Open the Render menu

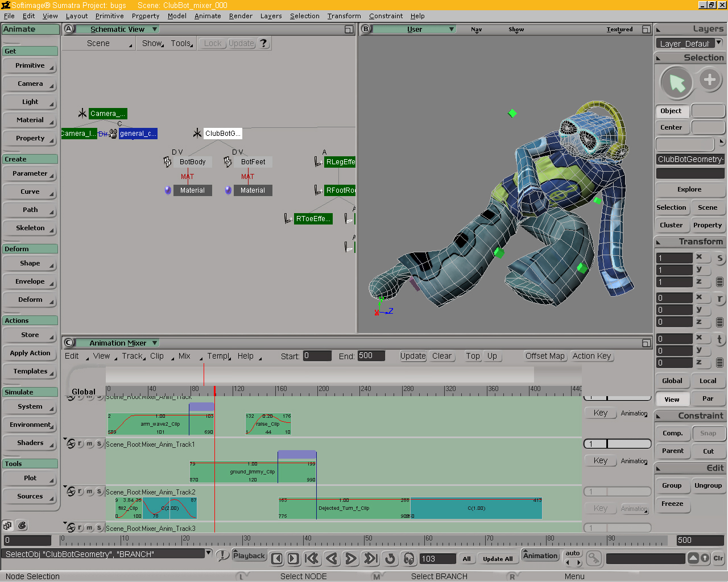[241, 16]
